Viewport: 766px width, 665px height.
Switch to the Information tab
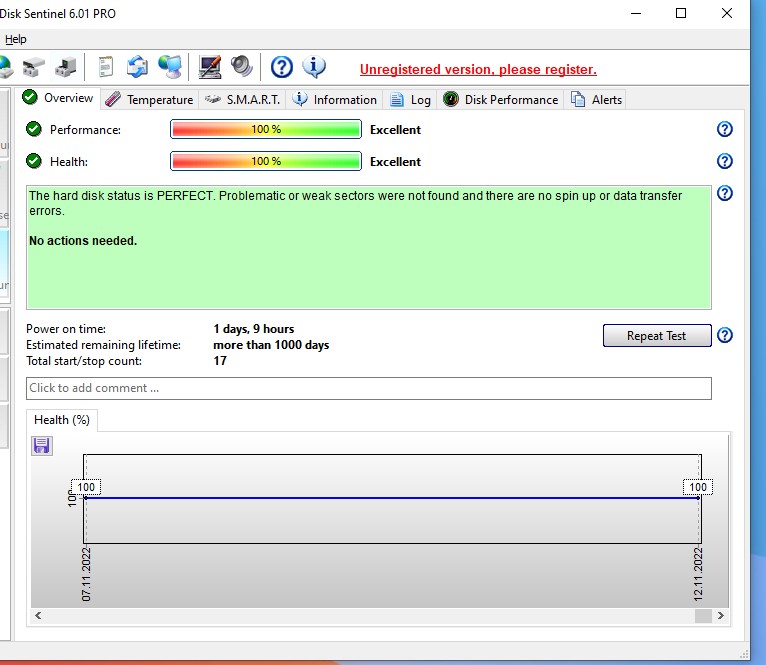point(335,100)
